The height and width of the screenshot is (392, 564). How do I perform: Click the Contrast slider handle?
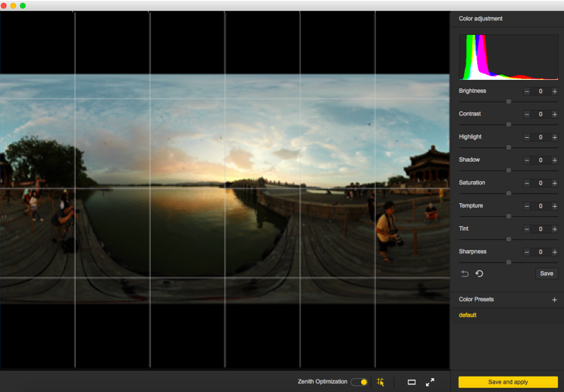tap(508, 125)
